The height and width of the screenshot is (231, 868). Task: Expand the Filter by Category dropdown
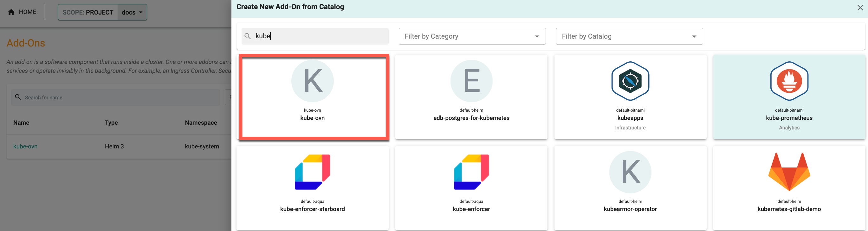coord(472,36)
